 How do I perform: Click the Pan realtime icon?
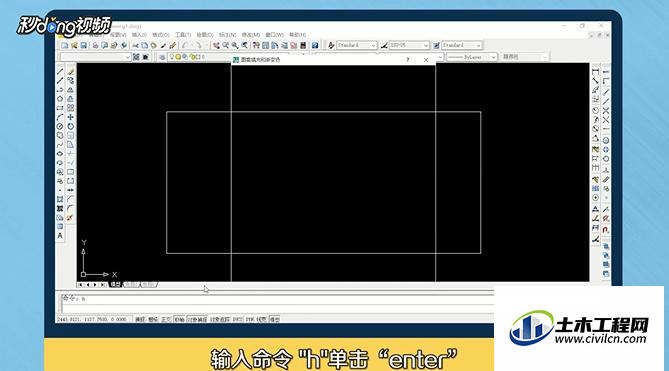coord(216,45)
